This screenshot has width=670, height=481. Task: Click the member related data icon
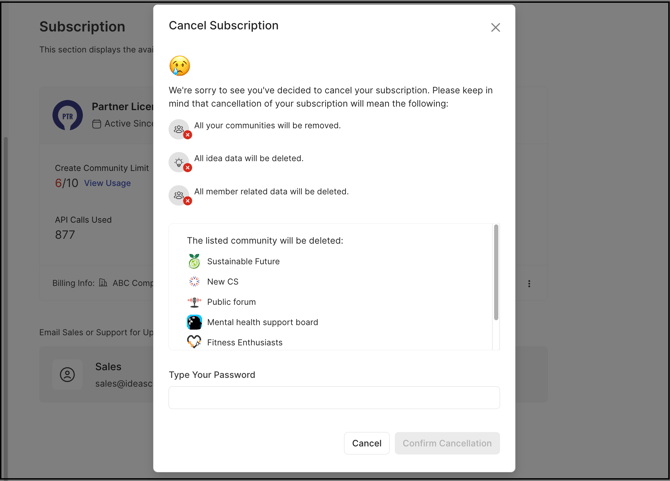click(179, 195)
